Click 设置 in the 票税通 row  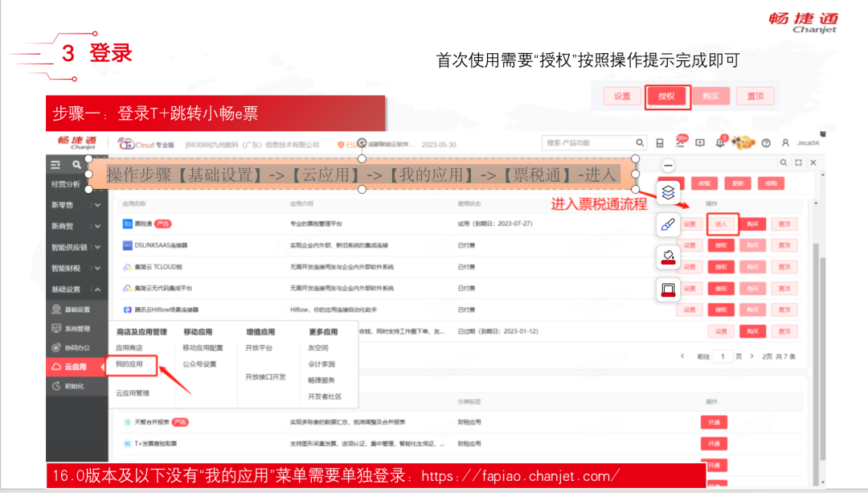click(690, 224)
